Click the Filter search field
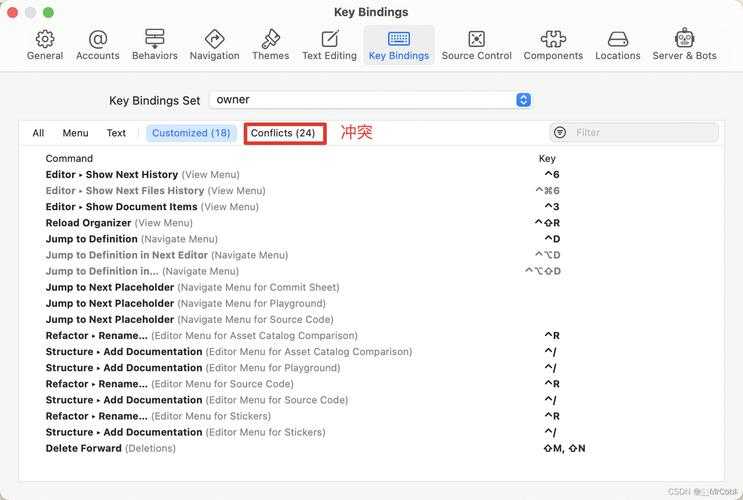 coord(634,132)
